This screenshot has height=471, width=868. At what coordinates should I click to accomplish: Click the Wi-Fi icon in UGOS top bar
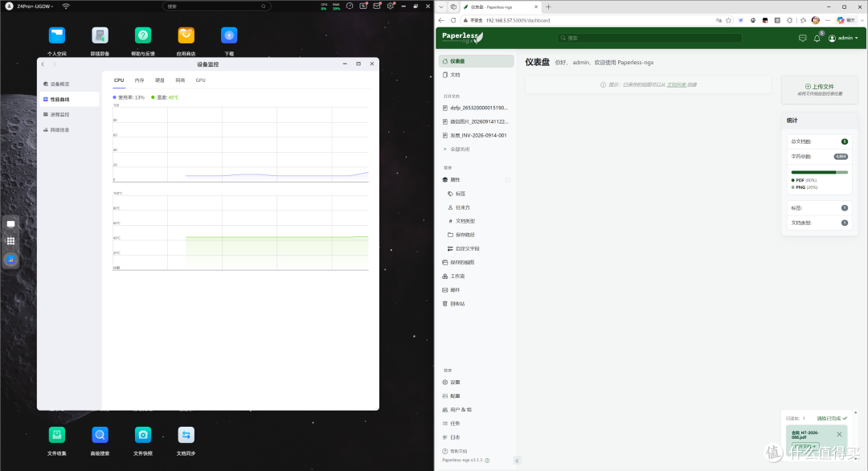point(66,6)
